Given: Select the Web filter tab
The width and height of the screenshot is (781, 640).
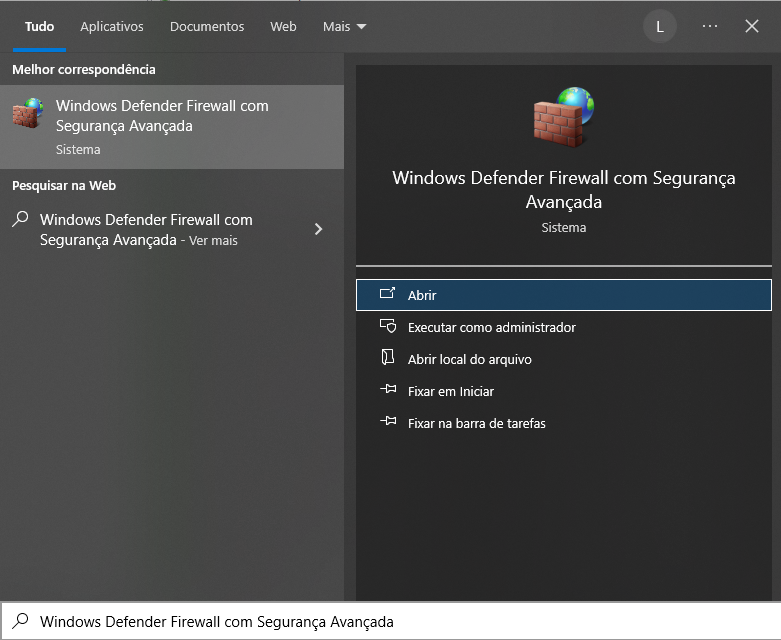Looking at the screenshot, I should click(x=283, y=27).
